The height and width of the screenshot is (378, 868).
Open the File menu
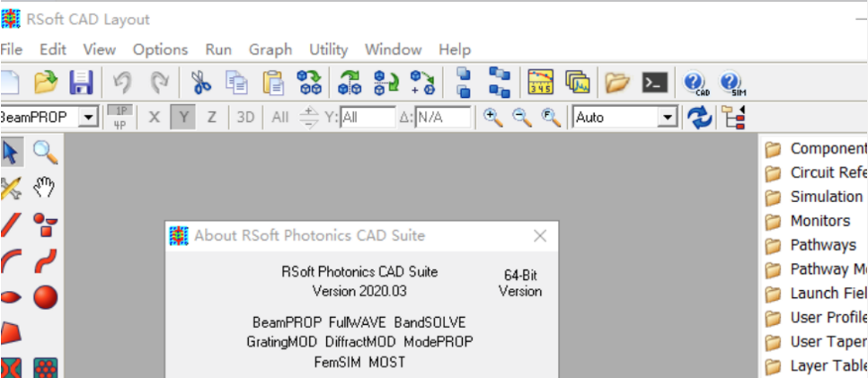(11, 49)
